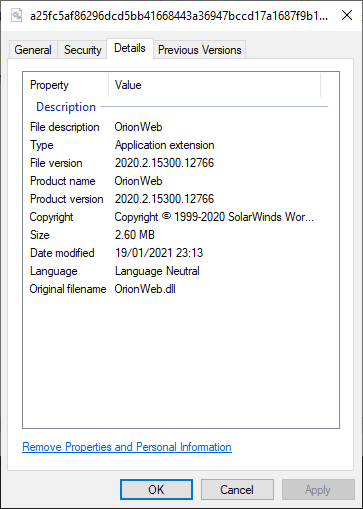
Task: Select the Language property label
Action: tap(54, 271)
